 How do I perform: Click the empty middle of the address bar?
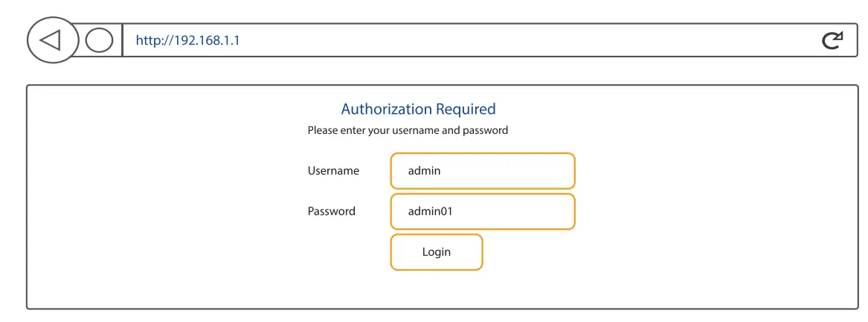(x=521, y=40)
